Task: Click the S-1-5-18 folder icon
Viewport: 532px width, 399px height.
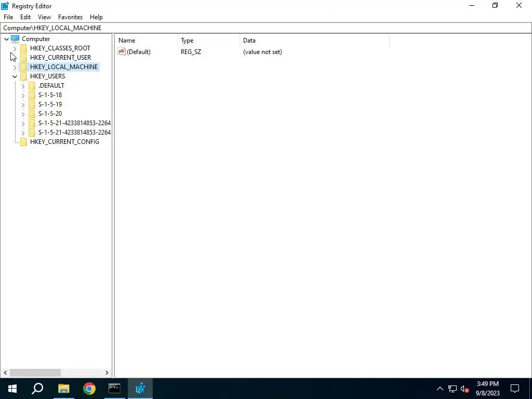Action: point(32,95)
